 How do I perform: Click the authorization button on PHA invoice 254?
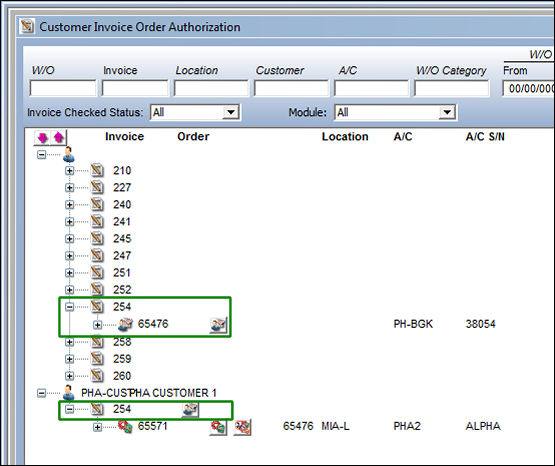[190, 409]
